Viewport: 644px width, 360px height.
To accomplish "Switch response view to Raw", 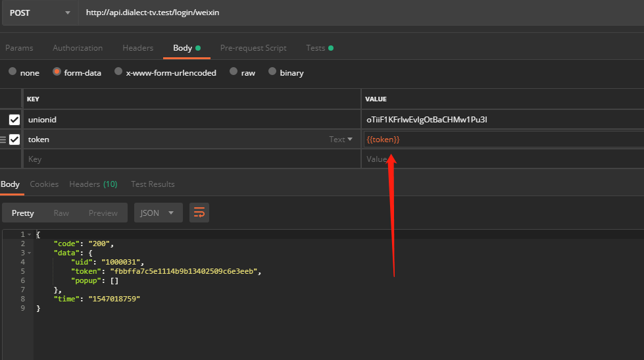I will 61,213.
